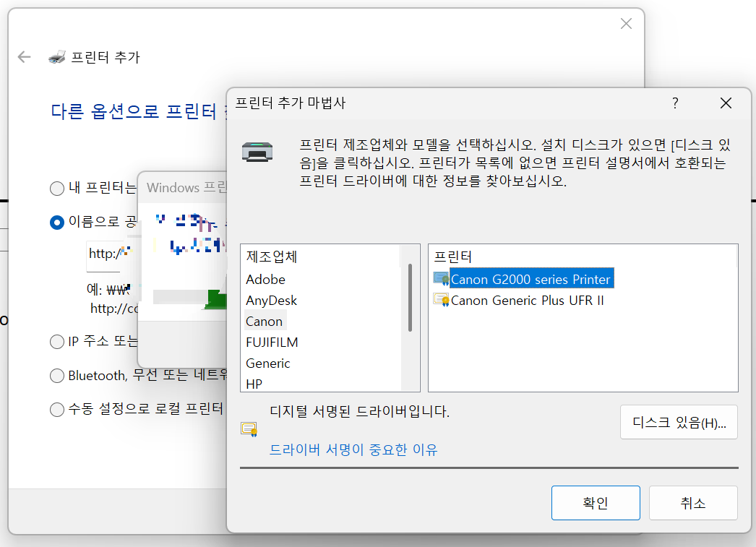
Task: Click the green progress bar in Windows printer dialog
Action: click(215, 300)
